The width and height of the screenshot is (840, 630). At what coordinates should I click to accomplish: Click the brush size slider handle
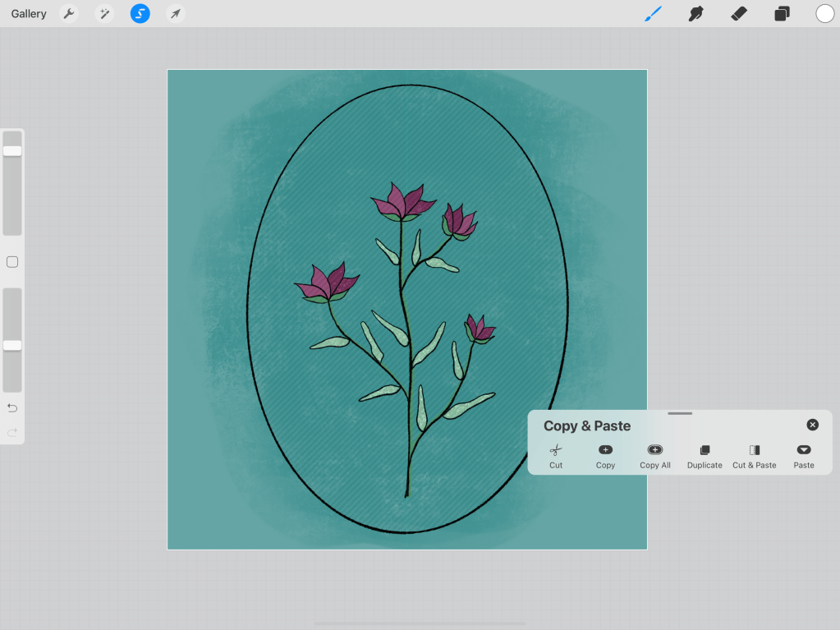coord(12,151)
